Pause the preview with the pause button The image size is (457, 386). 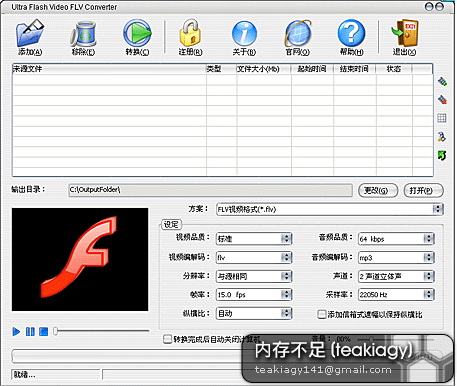(30, 332)
